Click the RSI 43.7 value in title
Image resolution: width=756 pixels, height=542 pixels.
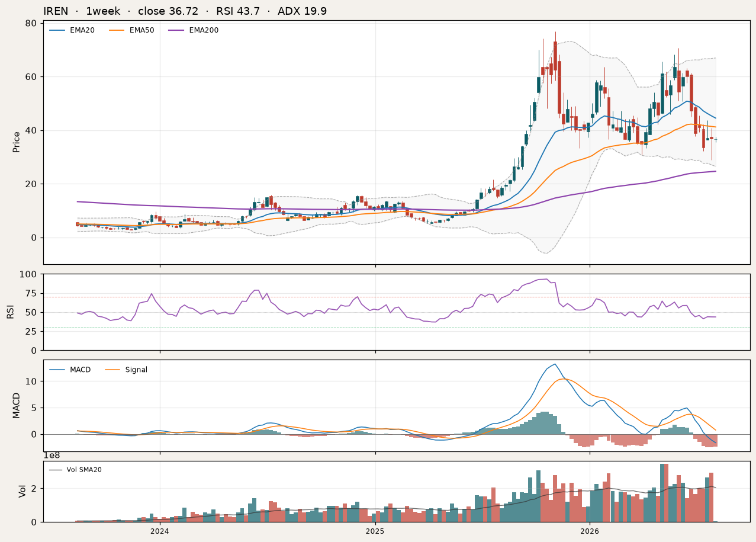pos(238,11)
